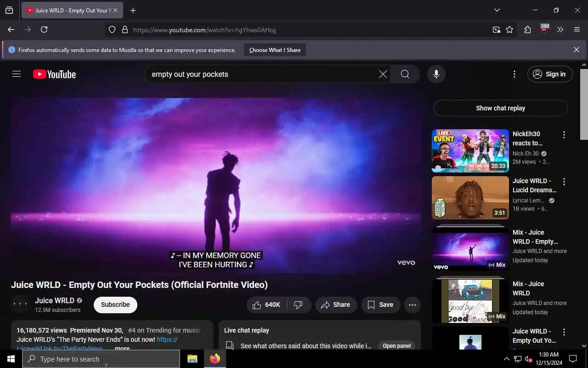The height and width of the screenshot is (368, 588).
Task: Click the '#4 on Trending for music' text
Action: (x=164, y=330)
